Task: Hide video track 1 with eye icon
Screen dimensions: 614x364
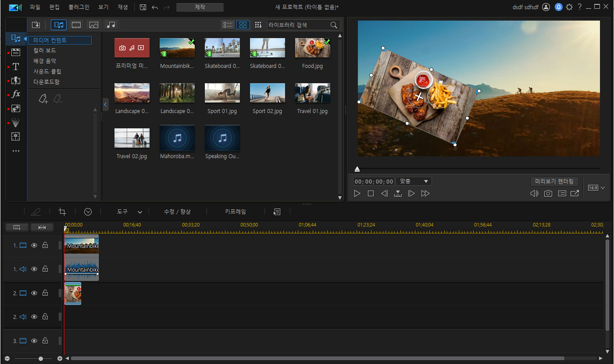Action: pos(34,245)
